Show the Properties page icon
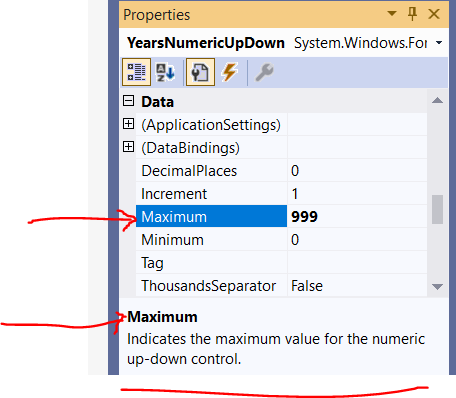456x398 pixels. [x=200, y=72]
